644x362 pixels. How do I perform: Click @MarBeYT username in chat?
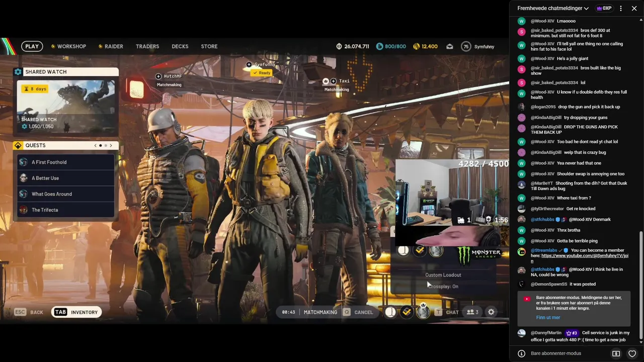pyautogui.click(x=542, y=184)
